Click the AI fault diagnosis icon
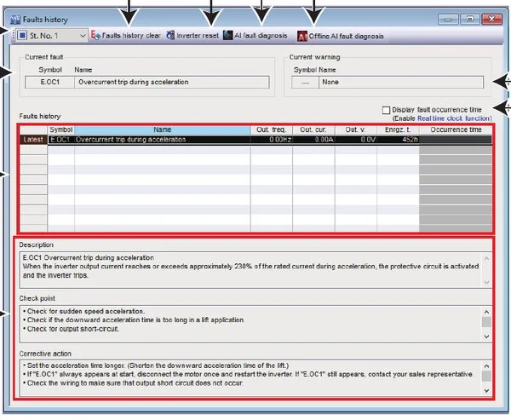511x420 pixels. [227, 35]
